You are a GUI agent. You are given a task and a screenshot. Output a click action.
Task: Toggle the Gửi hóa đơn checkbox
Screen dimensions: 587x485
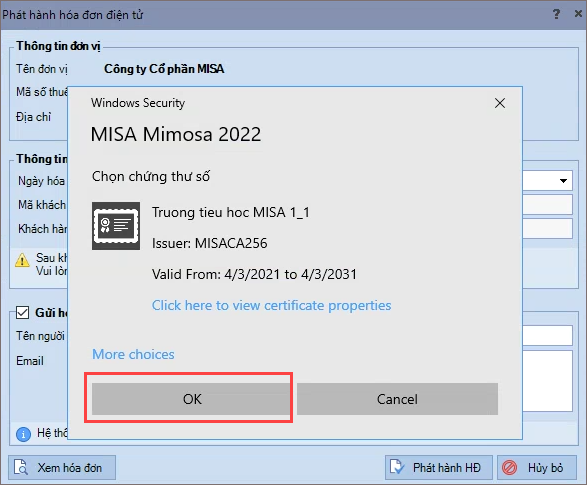click(x=22, y=312)
